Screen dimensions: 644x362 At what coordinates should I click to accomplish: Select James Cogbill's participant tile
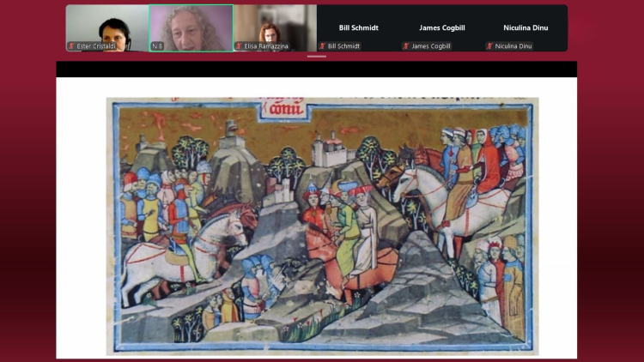tap(442, 28)
